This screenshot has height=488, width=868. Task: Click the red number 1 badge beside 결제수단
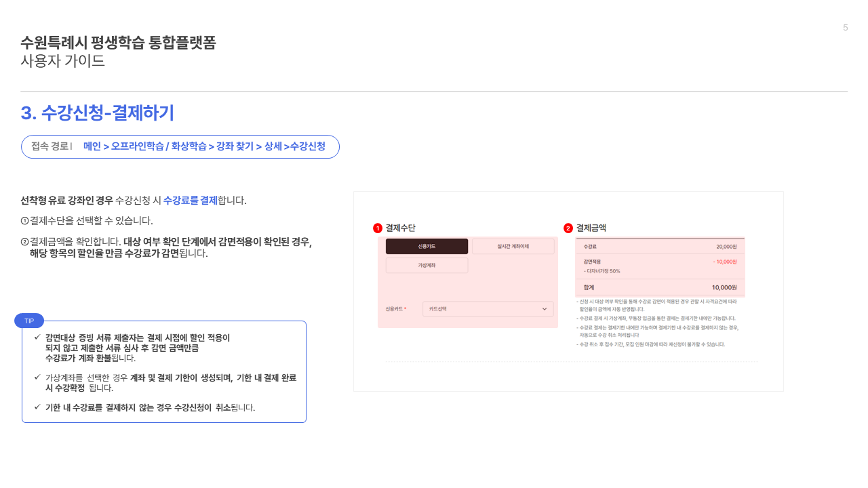click(378, 228)
